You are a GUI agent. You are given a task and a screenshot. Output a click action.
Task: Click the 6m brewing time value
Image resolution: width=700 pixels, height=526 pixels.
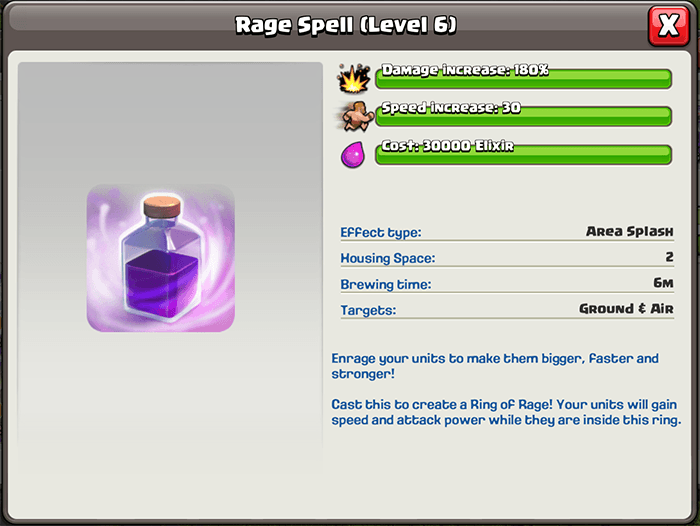click(x=663, y=283)
